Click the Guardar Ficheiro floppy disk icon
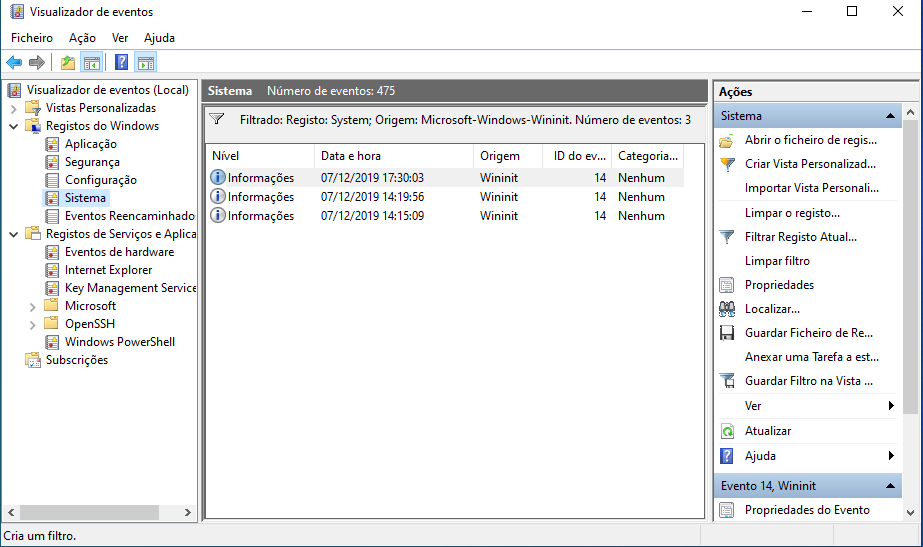 pos(727,333)
